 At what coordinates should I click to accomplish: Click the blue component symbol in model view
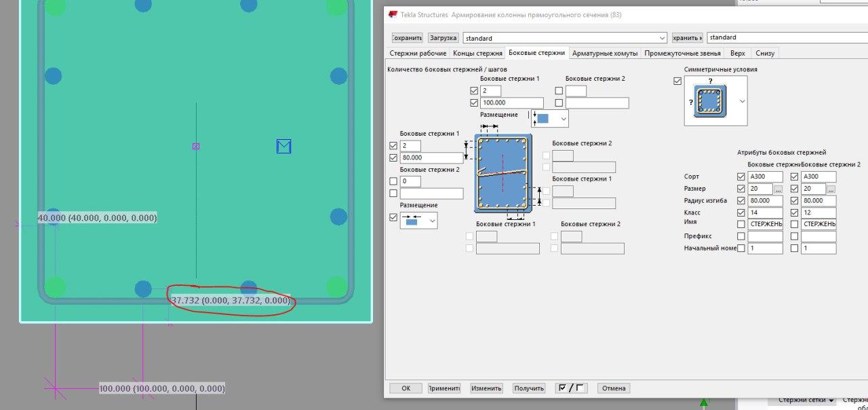(x=283, y=146)
